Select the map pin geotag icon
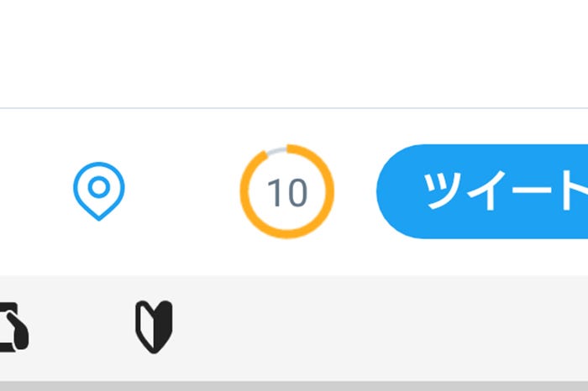 point(99,190)
